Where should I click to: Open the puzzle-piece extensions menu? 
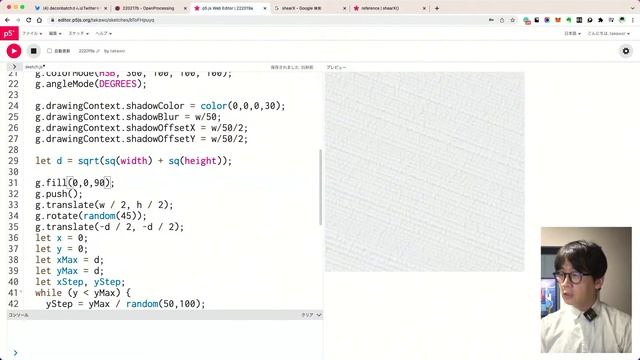600,20
